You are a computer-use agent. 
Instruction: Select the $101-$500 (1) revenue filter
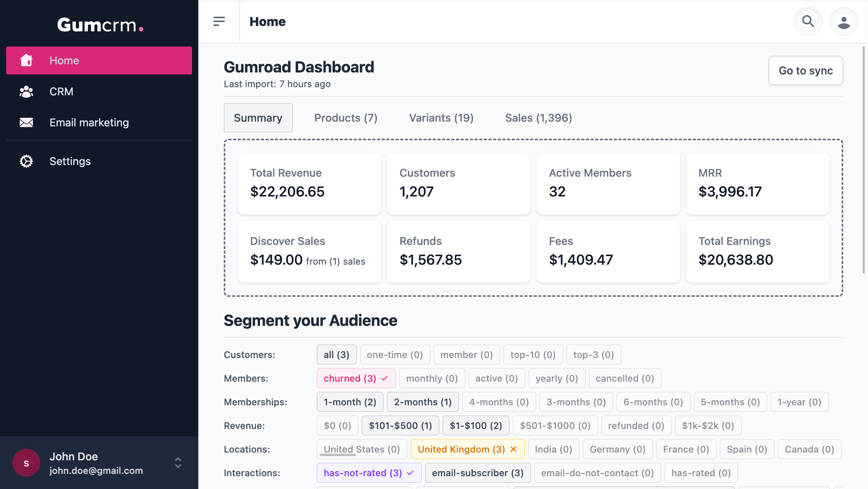400,425
